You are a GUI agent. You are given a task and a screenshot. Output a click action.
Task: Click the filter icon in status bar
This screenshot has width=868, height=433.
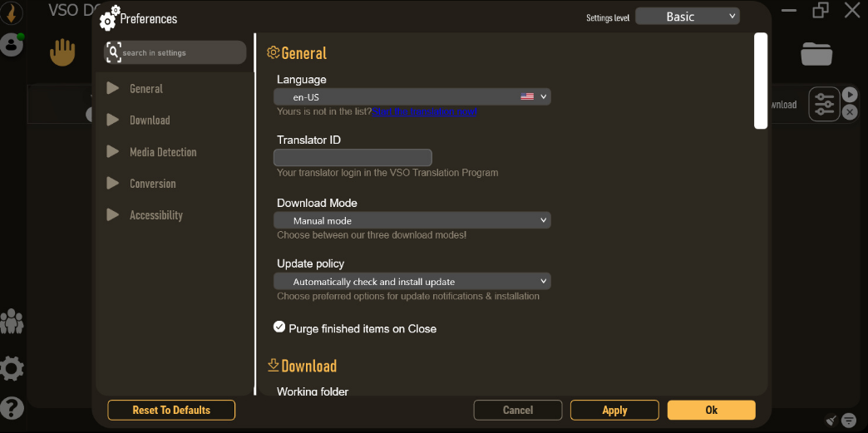[849, 420]
